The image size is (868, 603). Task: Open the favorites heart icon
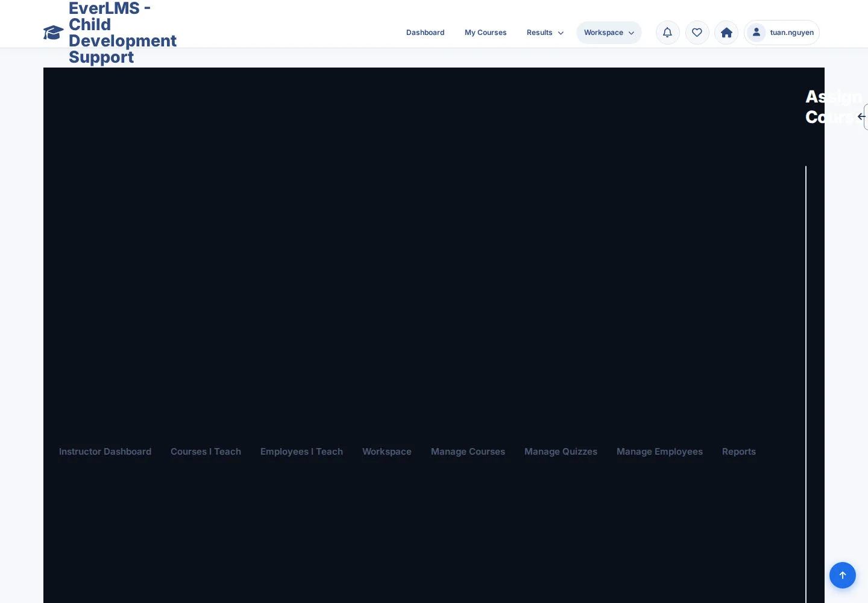pos(697,33)
